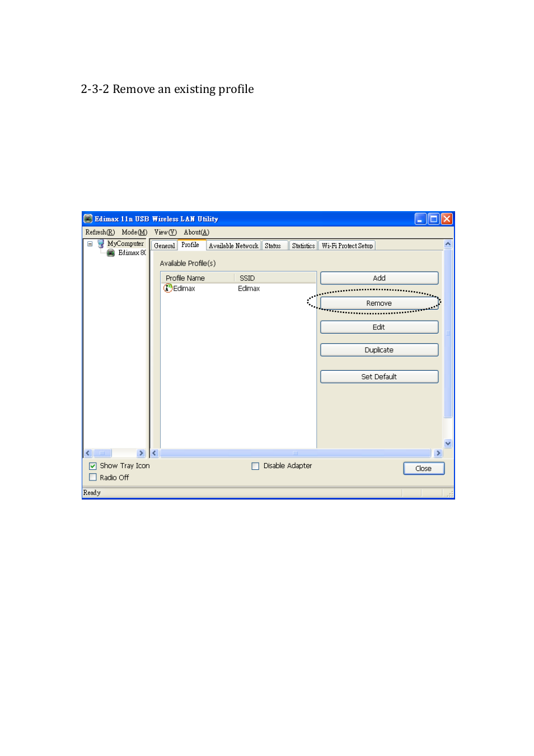Click the Add profile button
The width and height of the screenshot is (534, 756).
click(379, 278)
